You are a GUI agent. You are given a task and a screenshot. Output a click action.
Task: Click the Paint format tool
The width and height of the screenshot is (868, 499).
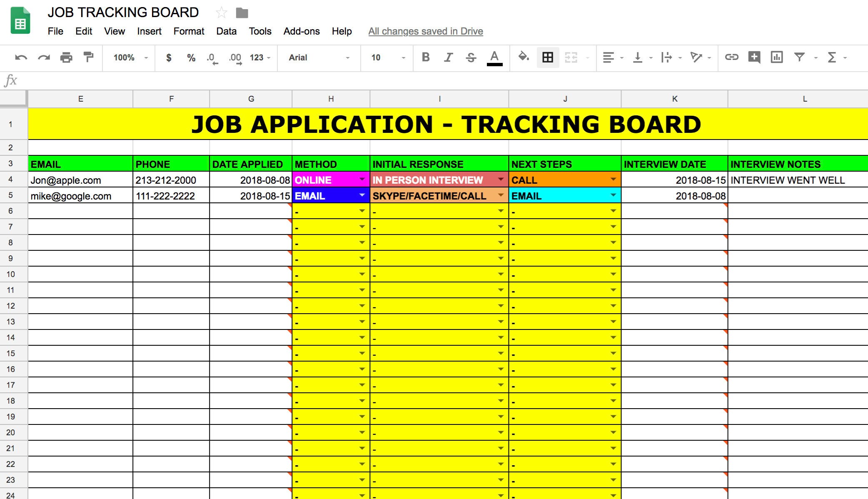[88, 57]
